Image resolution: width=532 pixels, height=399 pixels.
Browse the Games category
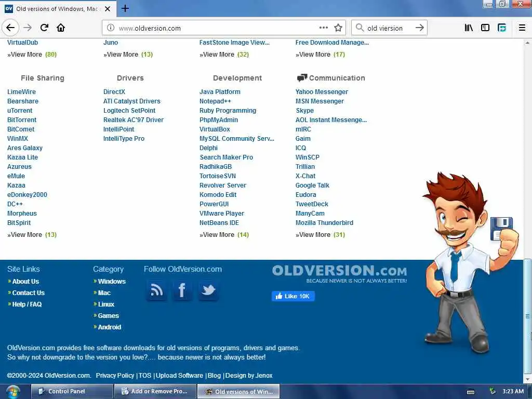[x=108, y=316]
